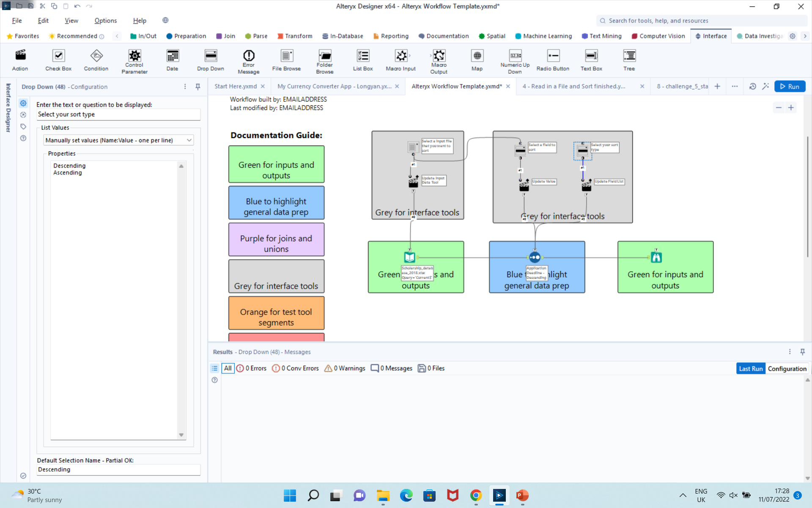Image resolution: width=812 pixels, height=508 pixels.
Task: Select the File Browse tool icon
Action: click(x=287, y=55)
